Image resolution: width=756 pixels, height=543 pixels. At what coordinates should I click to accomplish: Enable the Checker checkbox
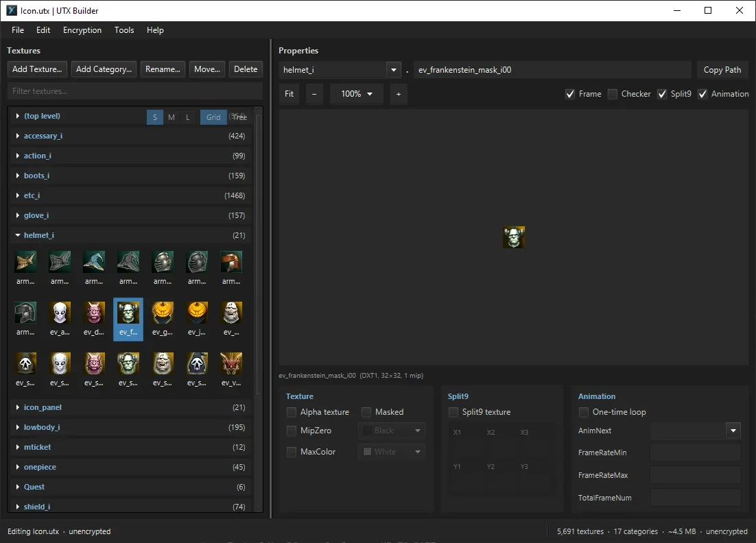pyautogui.click(x=613, y=94)
